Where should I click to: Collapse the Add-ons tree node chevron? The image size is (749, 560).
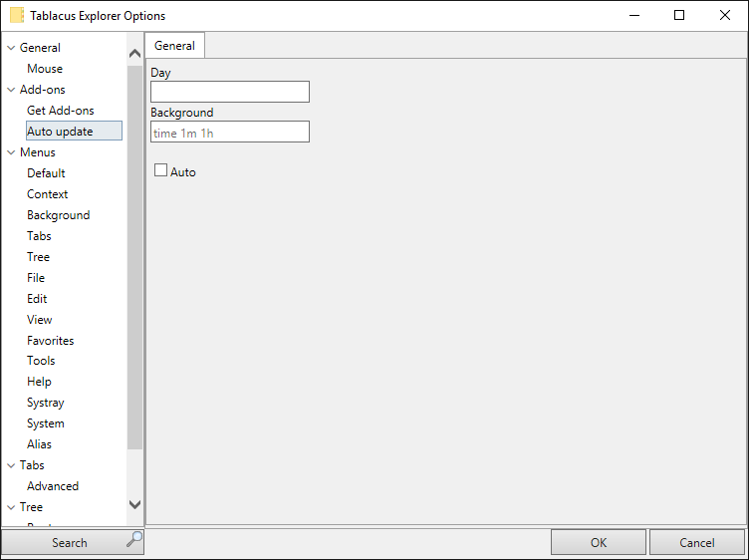click(11, 90)
